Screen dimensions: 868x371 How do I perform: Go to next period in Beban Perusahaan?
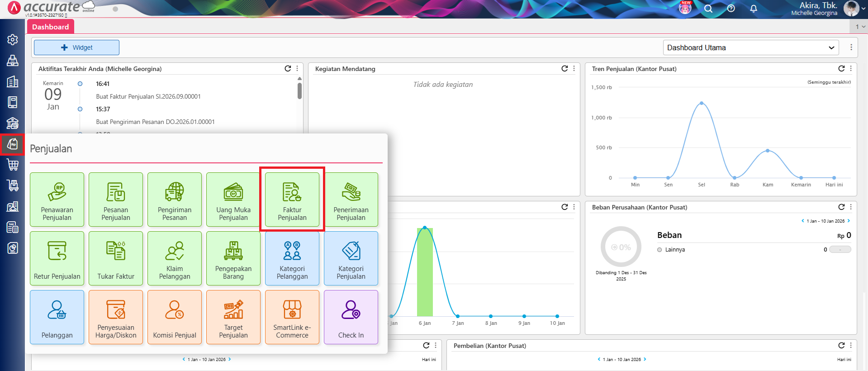pos(849,221)
